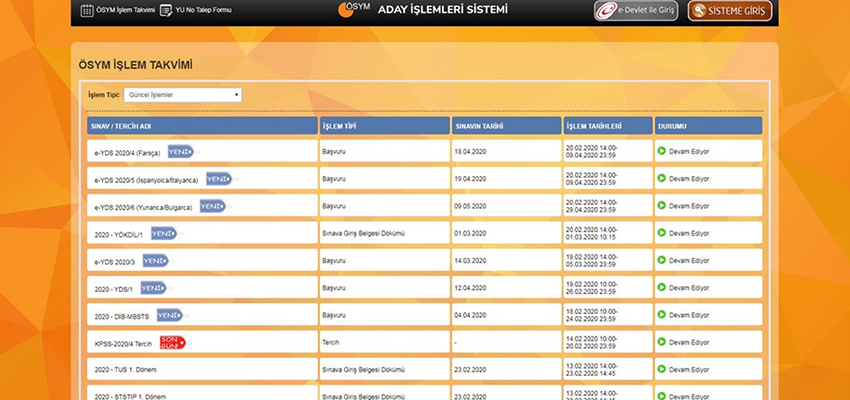Click the YENİ badge for e-YDS 2020/6
This screenshot has height=400, width=850.
(x=213, y=207)
